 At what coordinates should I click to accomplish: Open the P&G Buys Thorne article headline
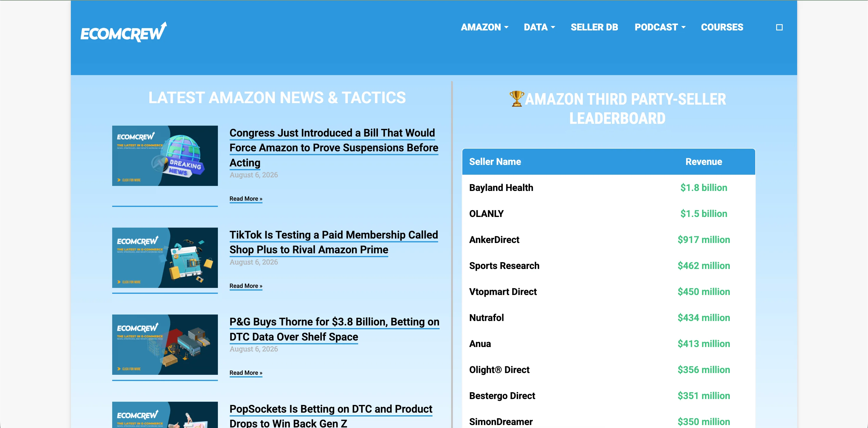pyautogui.click(x=334, y=329)
